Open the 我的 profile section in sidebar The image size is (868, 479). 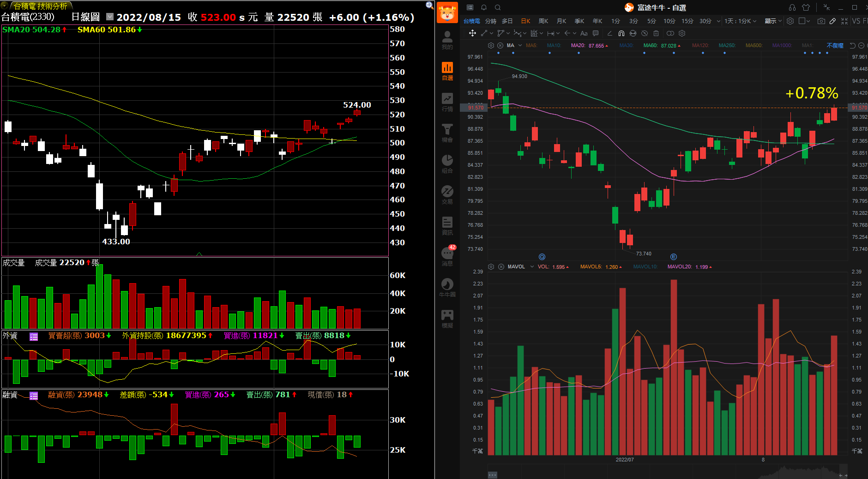pyautogui.click(x=447, y=40)
